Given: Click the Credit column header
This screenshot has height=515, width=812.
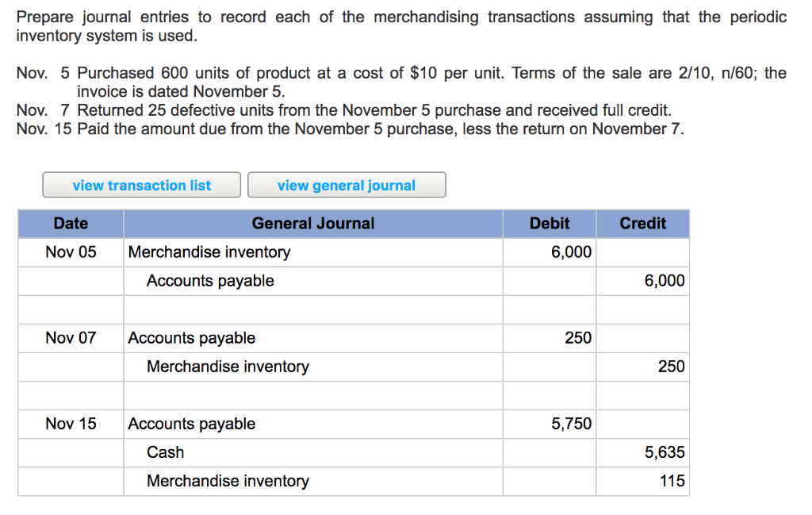Looking at the screenshot, I should [x=642, y=224].
